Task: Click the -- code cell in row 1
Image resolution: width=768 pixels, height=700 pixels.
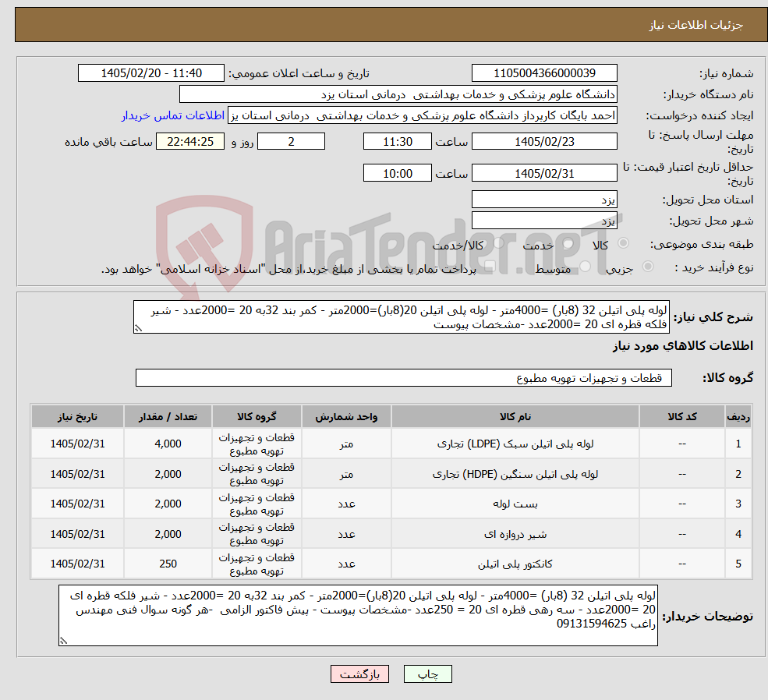Action: [x=681, y=444]
